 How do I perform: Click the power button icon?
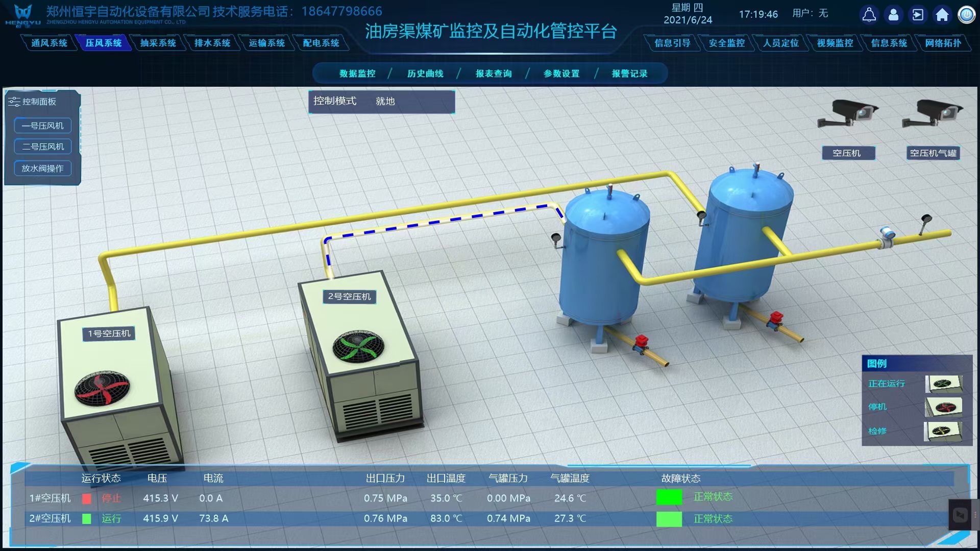966,15
